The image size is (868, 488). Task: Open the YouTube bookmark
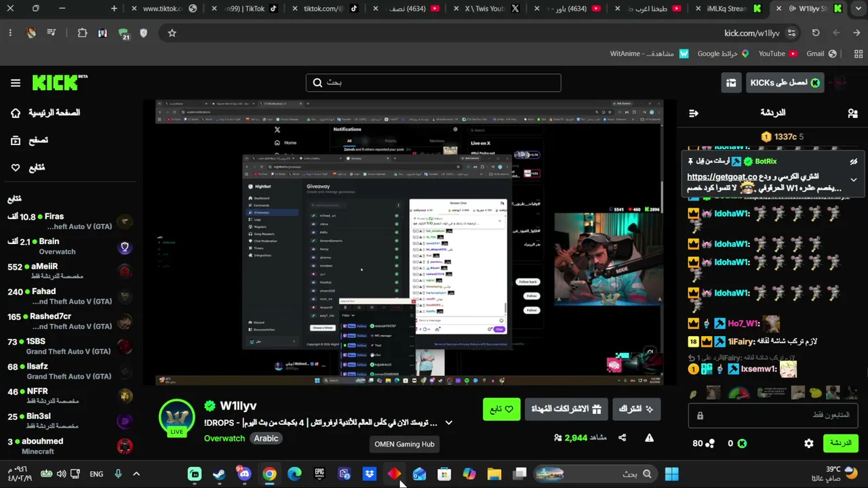[778, 54]
